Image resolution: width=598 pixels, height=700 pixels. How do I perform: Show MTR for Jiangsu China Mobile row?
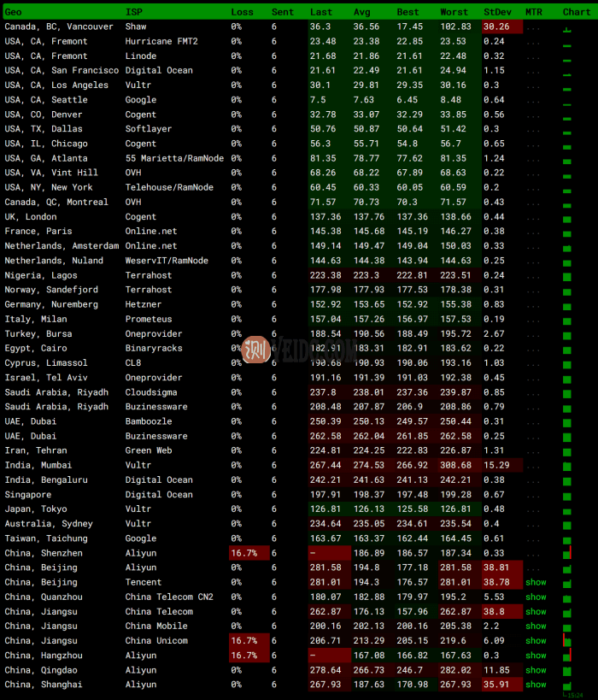[536, 626]
